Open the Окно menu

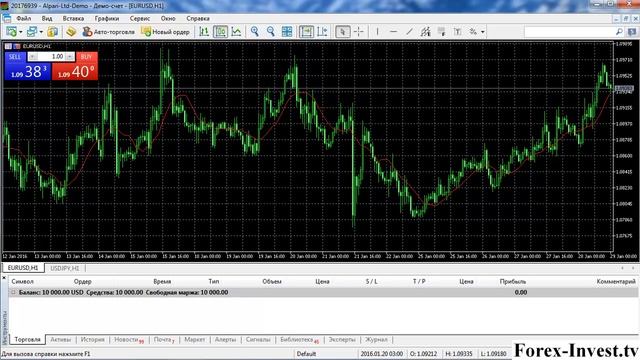(168, 18)
